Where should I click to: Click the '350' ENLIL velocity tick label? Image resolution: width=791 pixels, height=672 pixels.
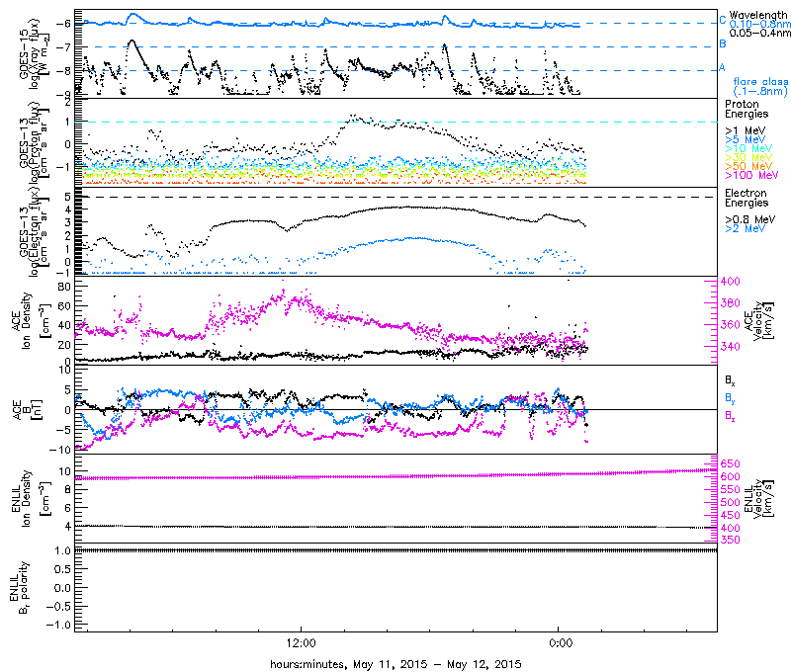point(730,540)
